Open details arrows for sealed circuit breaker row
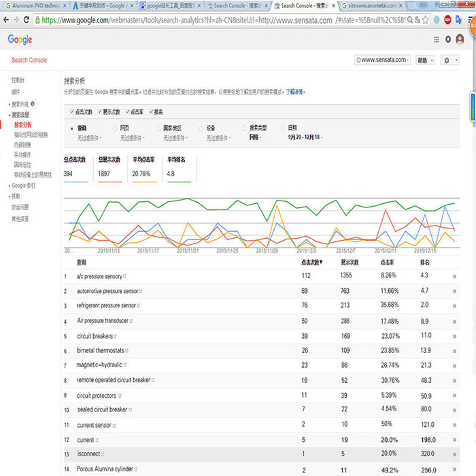This screenshot has height=476, width=476. [x=454, y=410]
